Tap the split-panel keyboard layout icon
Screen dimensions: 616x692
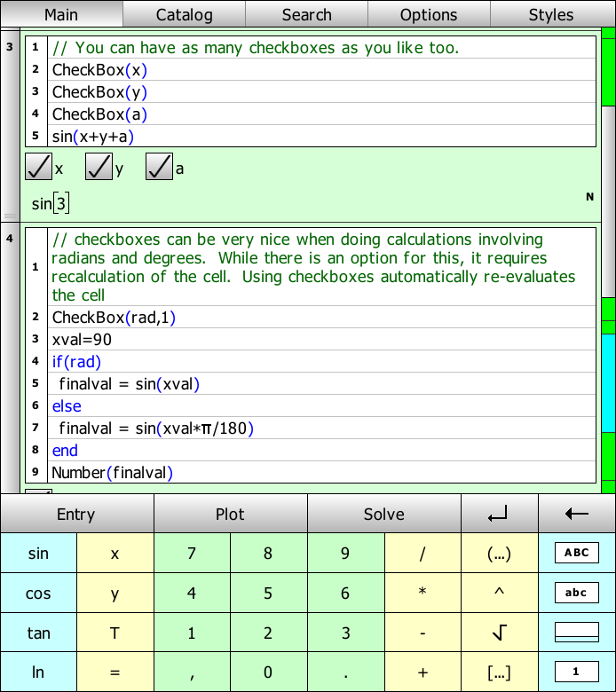tap(576, 633)
